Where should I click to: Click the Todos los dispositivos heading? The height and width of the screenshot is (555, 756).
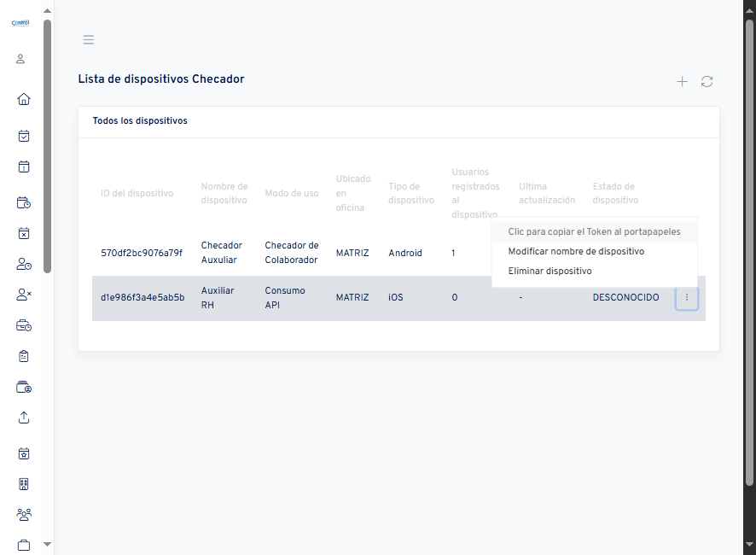pyautogui.click(x=140, y=120)
